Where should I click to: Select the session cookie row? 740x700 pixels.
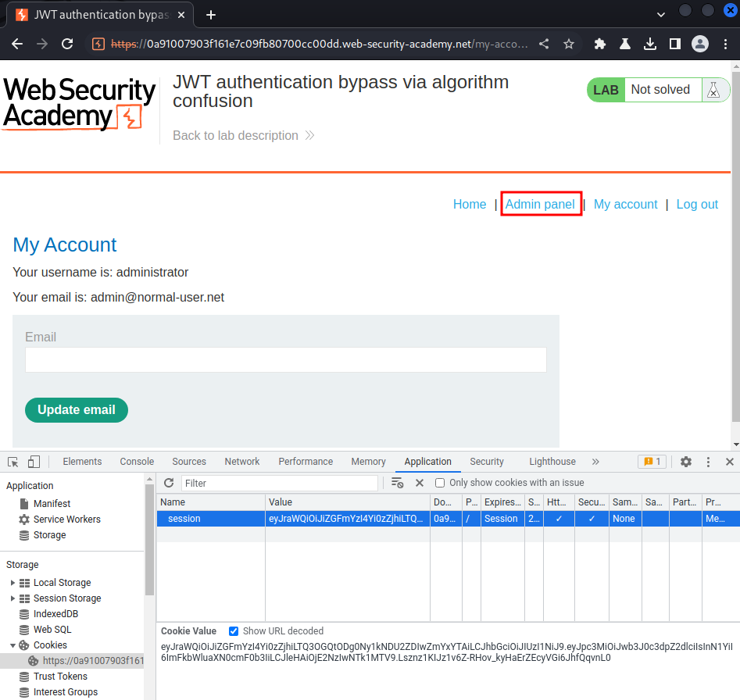tap(448, 519)
